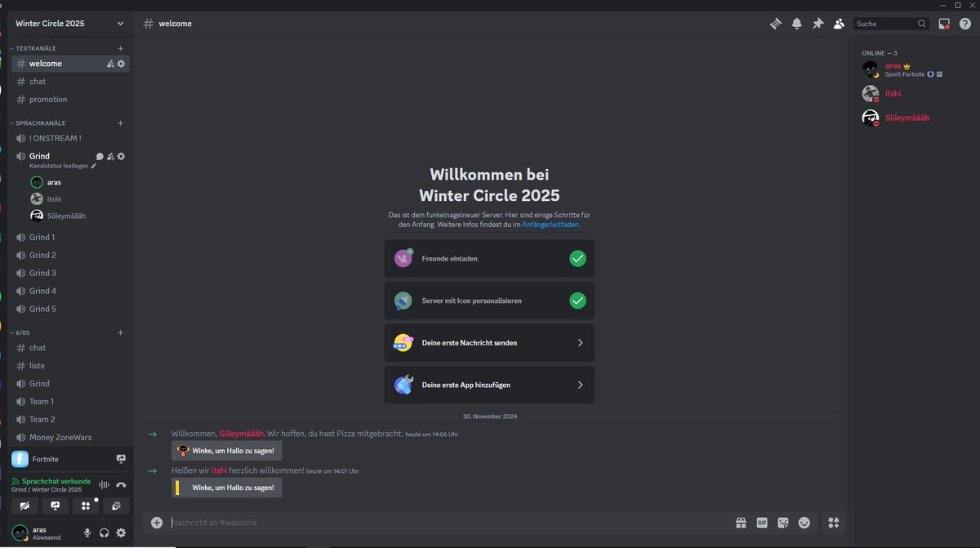Open aras profile avatar in user panel
The height and width of the screenshot is (548, 980).
click(x=20, y=532)
